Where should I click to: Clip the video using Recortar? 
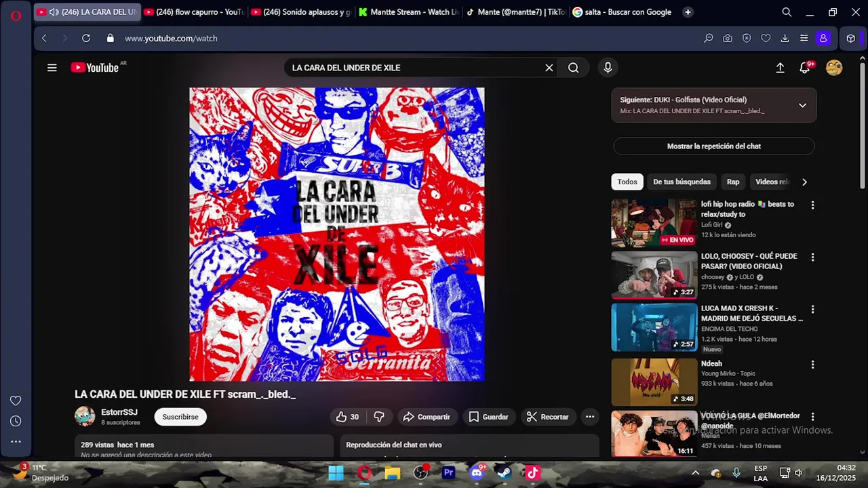[548, 417]
